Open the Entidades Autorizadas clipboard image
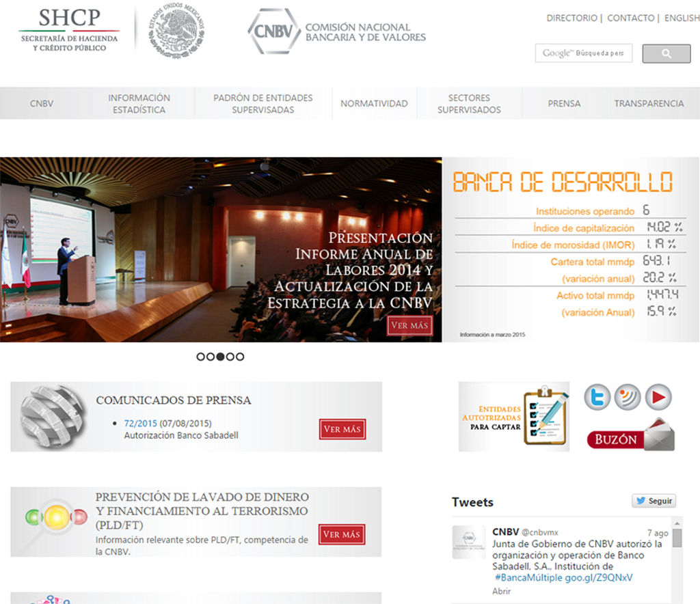The width and height of the screenshot is (700, 604). 514,417
